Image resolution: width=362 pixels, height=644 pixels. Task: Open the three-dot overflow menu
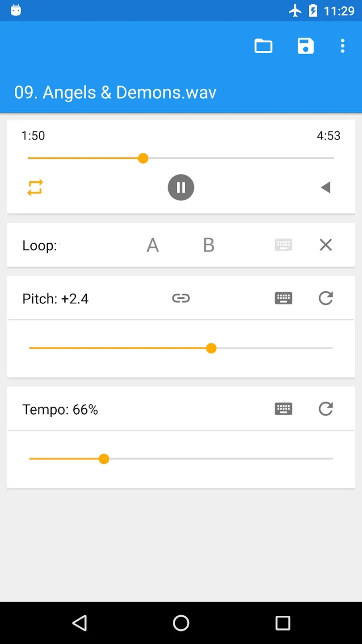click(342, 46)
